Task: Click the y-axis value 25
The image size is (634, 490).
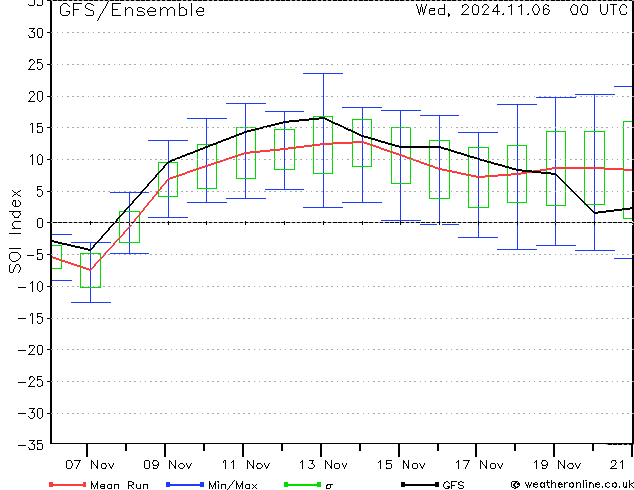Action: [x=36, y=64]
